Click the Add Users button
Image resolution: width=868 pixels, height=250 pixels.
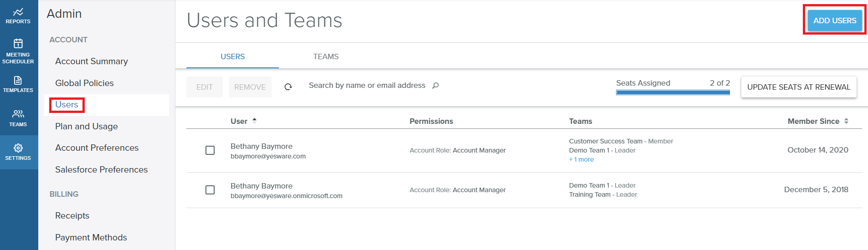835,20
